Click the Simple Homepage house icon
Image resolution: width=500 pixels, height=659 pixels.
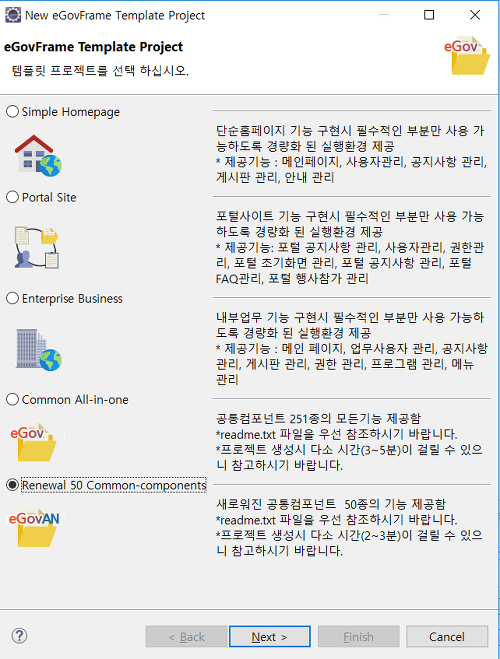tap(38, 156)
